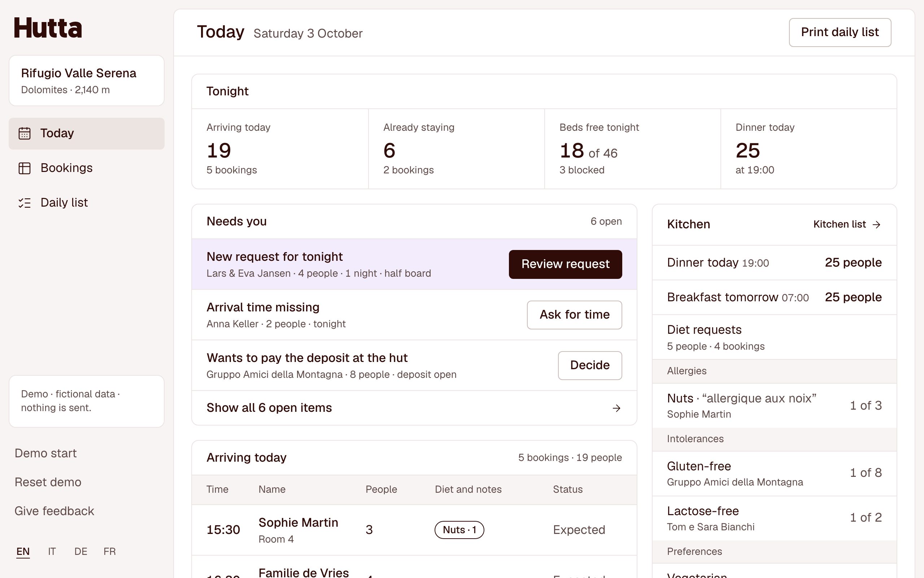Open the Kitchen list link
The image size is (924, 578).
point(847,224)
